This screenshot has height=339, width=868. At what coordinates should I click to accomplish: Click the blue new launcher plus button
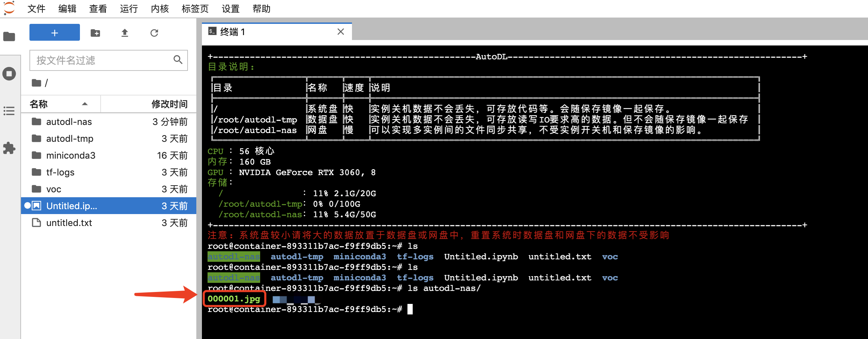click(55, 33)
